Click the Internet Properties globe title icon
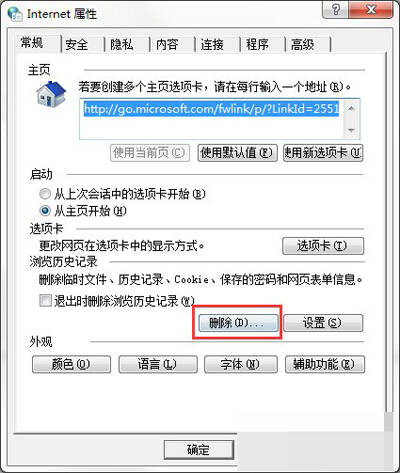The width and height of the screenshot is (400, 473). (15, 13)
